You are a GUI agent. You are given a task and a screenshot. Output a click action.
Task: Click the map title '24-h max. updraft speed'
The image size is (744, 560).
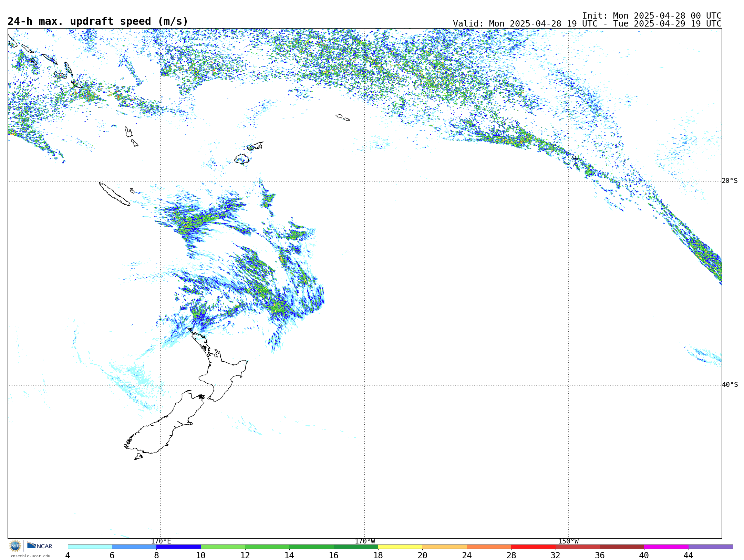[98, 21]
